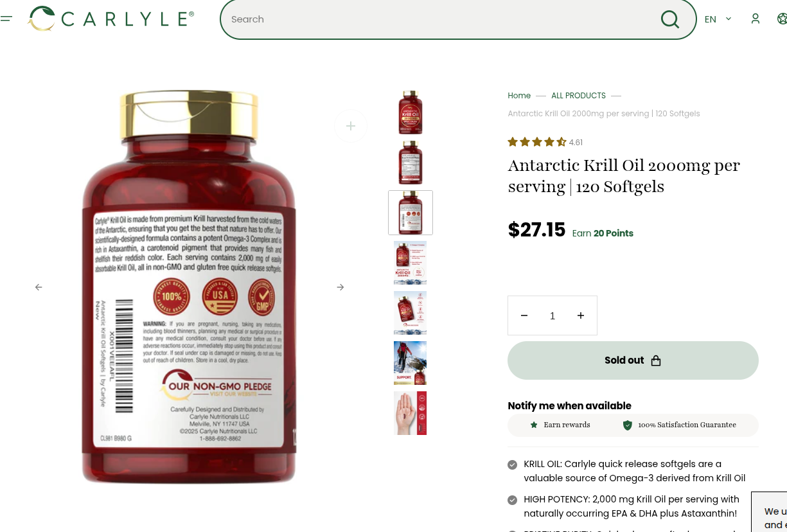
Task: Click the search magnifier icon
Action: [670, 19]
